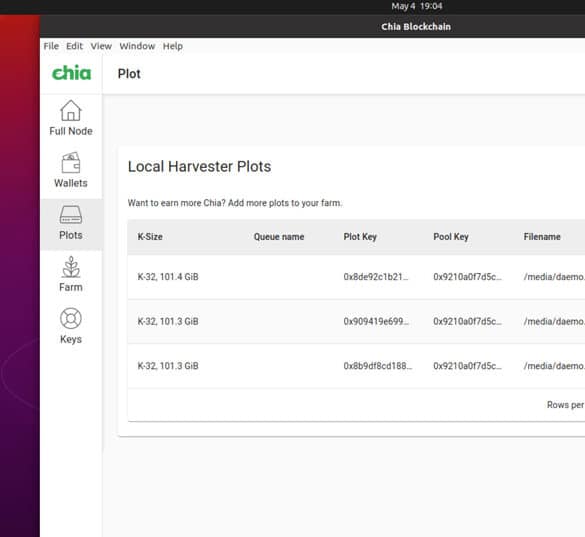Open the Edit menu

74,46
